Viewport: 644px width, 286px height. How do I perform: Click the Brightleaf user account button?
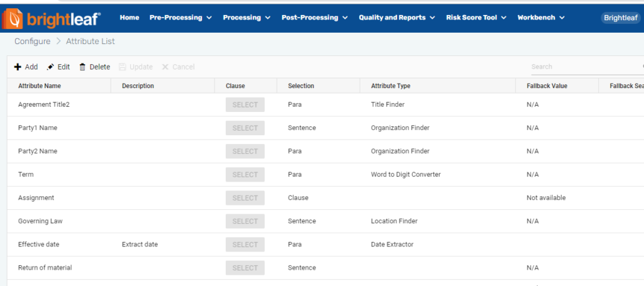click(620, 18)
